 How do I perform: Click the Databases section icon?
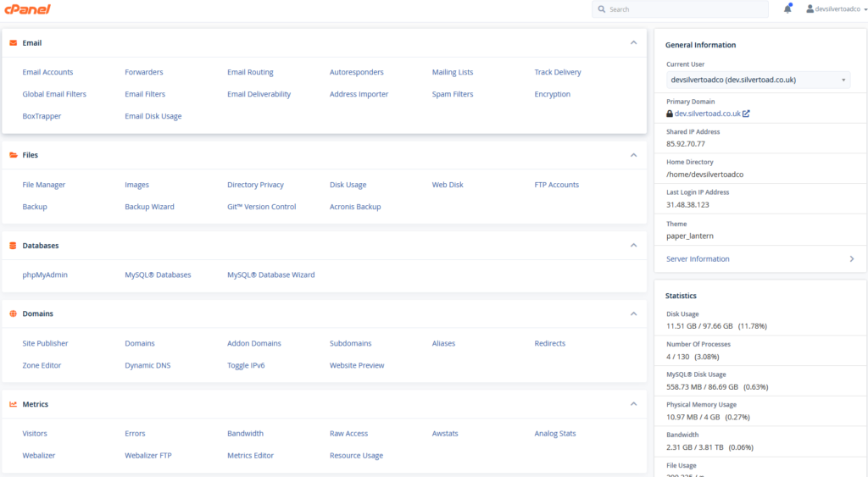click(x=13, y=246)
